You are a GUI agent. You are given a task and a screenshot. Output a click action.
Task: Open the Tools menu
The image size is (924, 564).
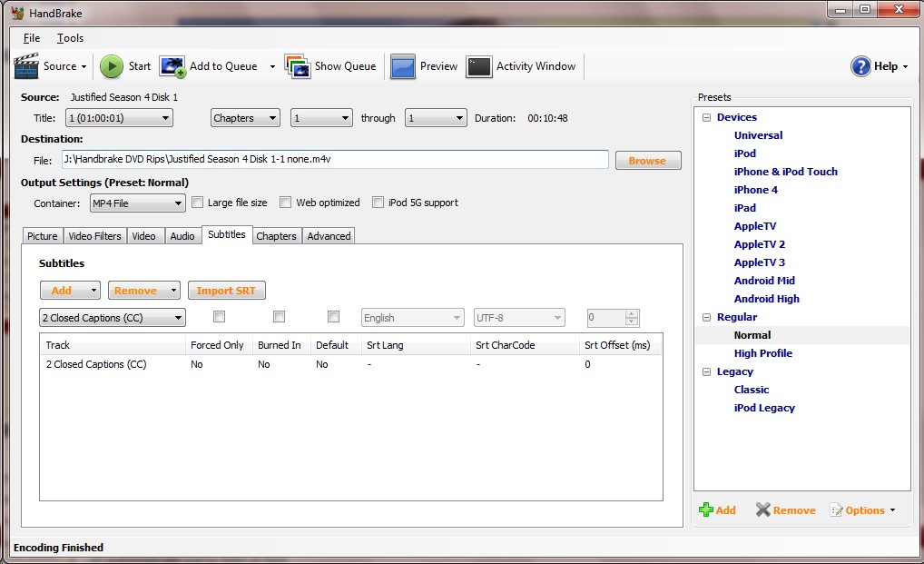(70, 38)
